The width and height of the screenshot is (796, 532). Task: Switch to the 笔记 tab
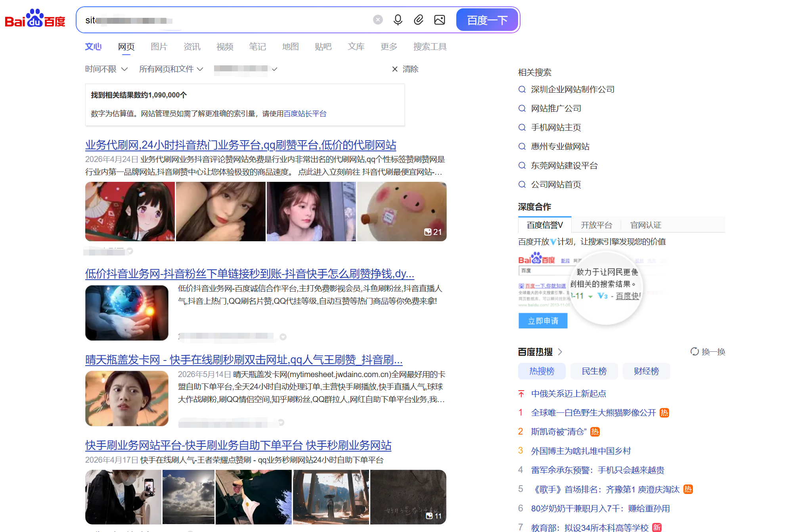tap(257, 47)
